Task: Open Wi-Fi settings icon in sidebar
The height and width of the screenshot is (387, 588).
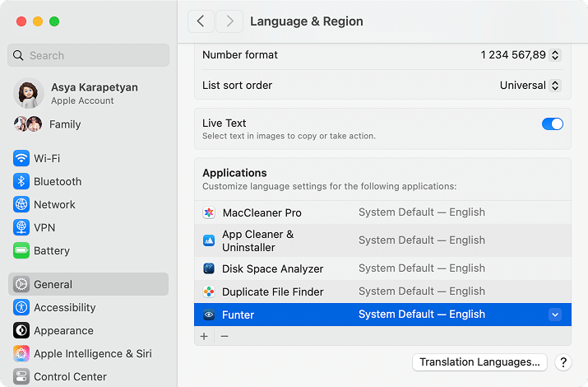Action: click(x=21, y=158)
